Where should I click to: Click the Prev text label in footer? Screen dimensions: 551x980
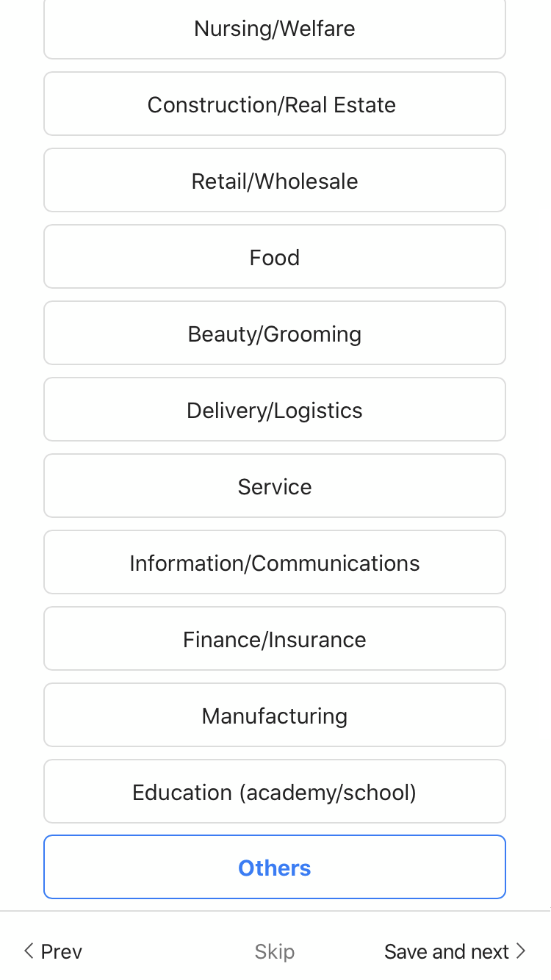point(62,951)
